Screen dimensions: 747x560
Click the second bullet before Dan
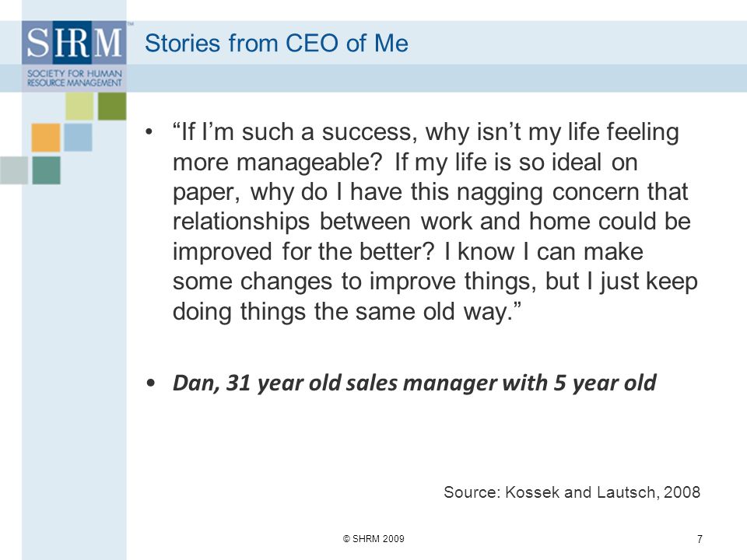[150, 383]
